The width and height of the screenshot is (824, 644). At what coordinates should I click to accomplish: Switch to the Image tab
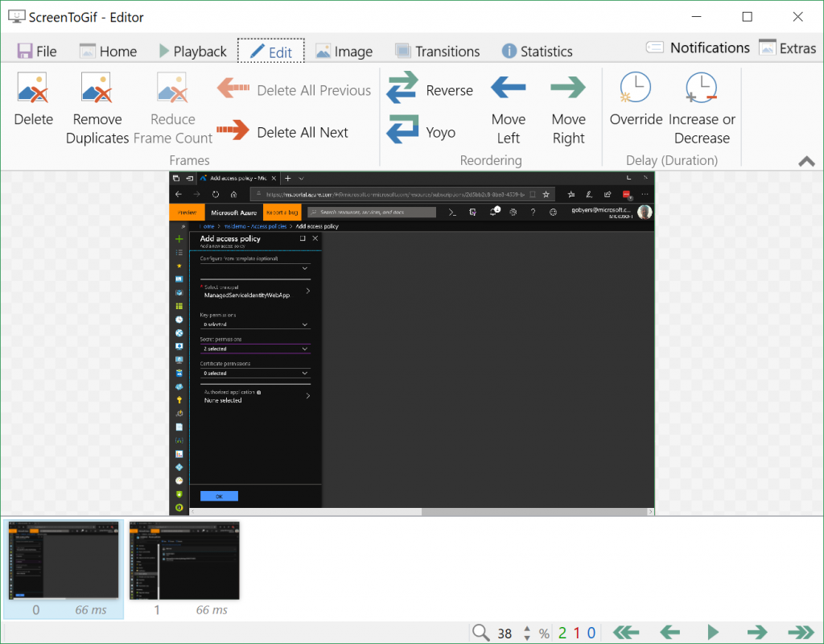click(344, 51)
